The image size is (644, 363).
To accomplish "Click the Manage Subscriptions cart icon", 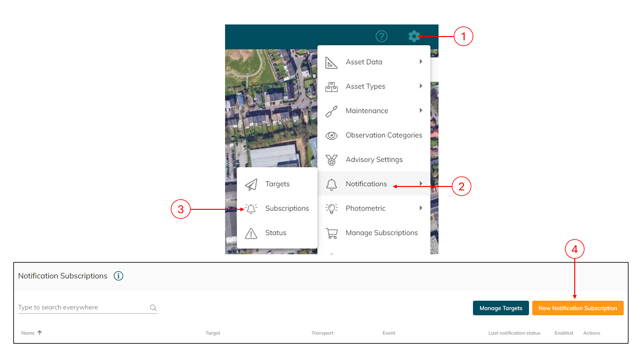I will pos(331,233).
